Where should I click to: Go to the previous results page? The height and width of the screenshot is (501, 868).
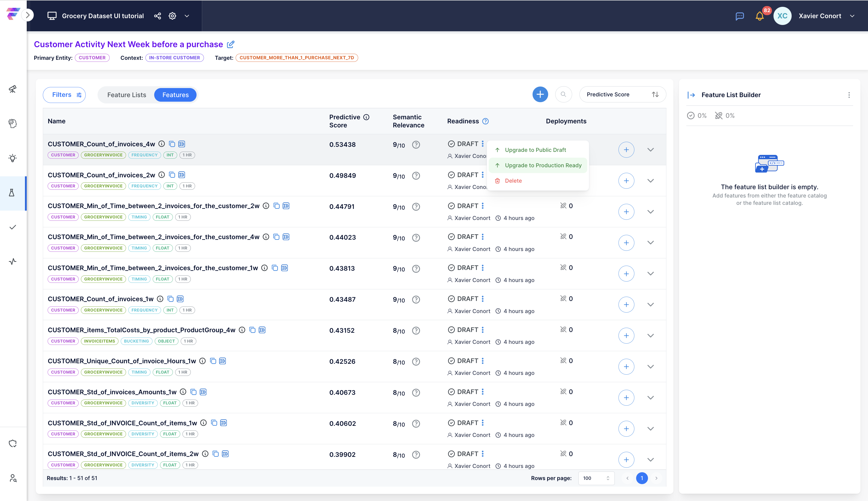click(x=627, y=478)
